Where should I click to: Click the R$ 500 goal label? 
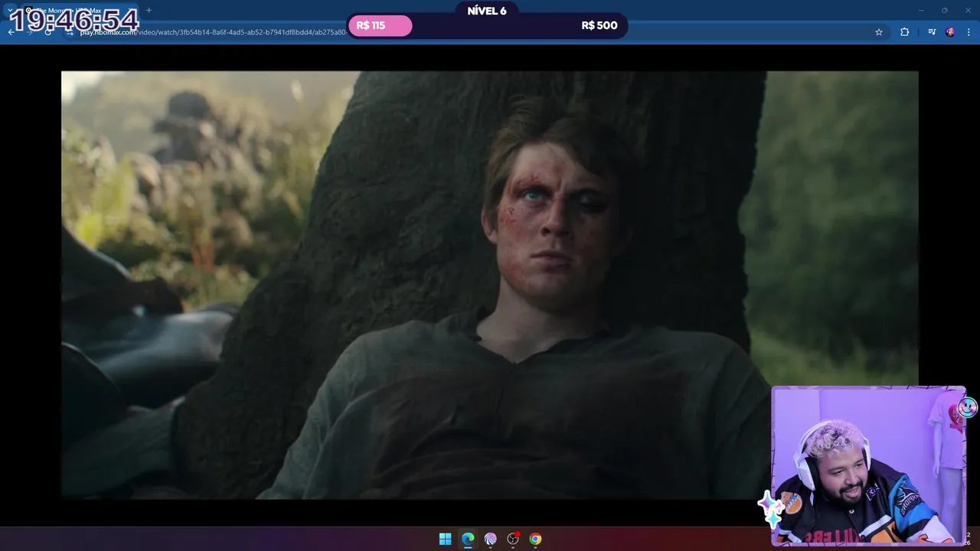(599, 26)
